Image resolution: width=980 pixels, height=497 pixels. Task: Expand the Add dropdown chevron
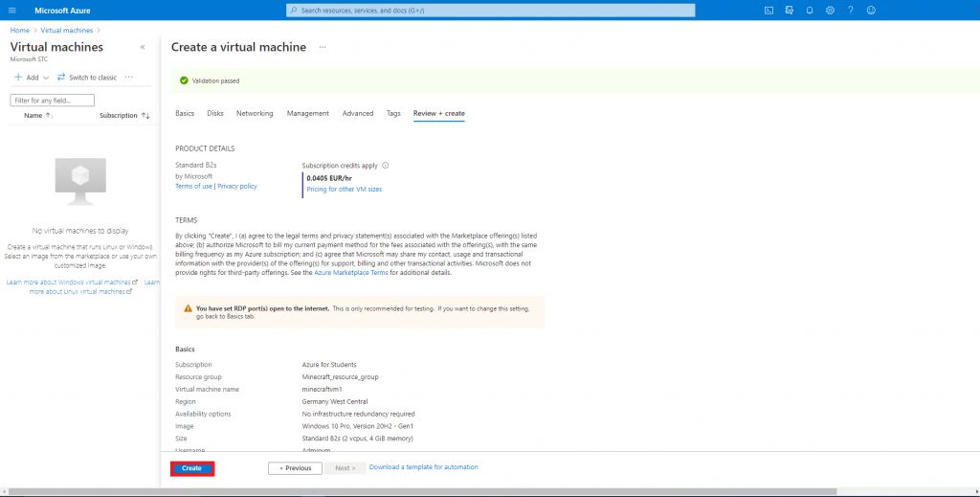coord(46,78)
